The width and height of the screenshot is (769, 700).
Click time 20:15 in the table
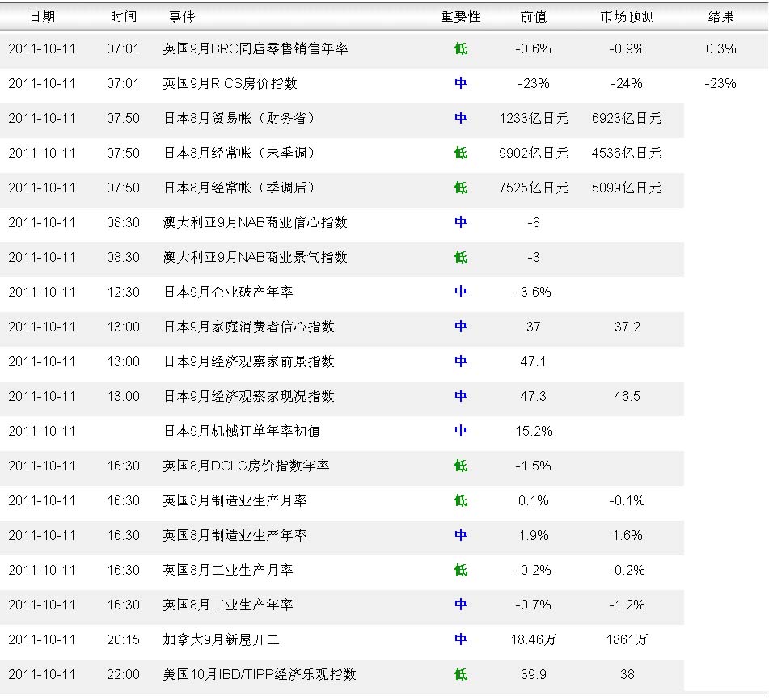(123, 640)
